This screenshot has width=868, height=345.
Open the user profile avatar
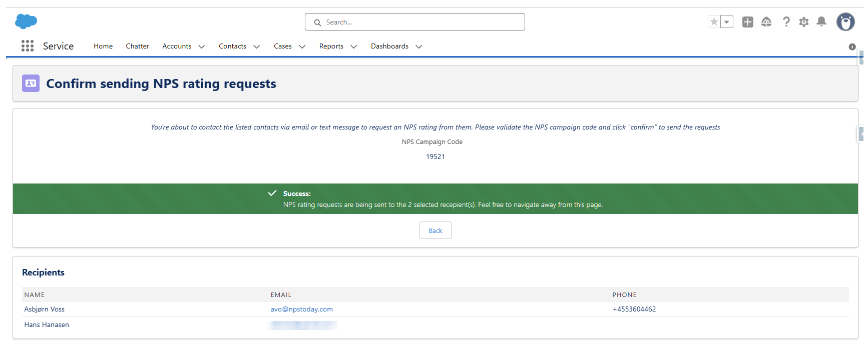(x=845, y=22)
